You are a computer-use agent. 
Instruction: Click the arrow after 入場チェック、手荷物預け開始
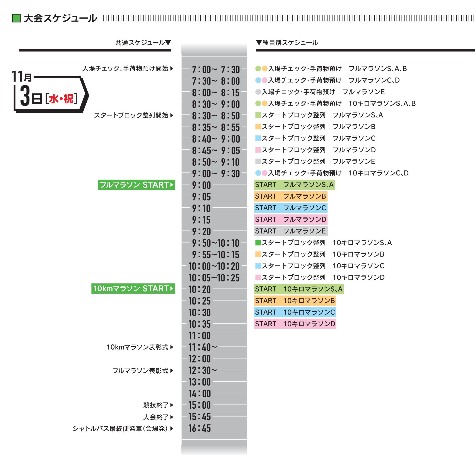click(x=172, y=69)
